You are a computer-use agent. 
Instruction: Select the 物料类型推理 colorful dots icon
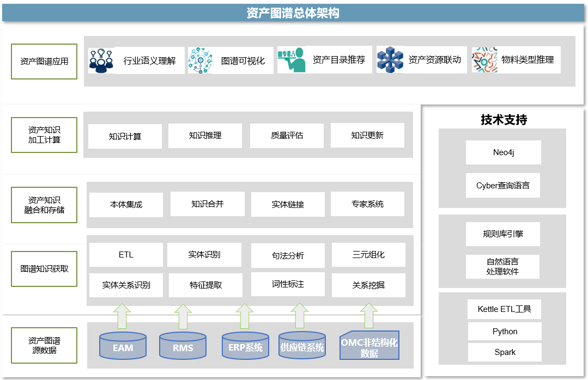click(484, 60)
